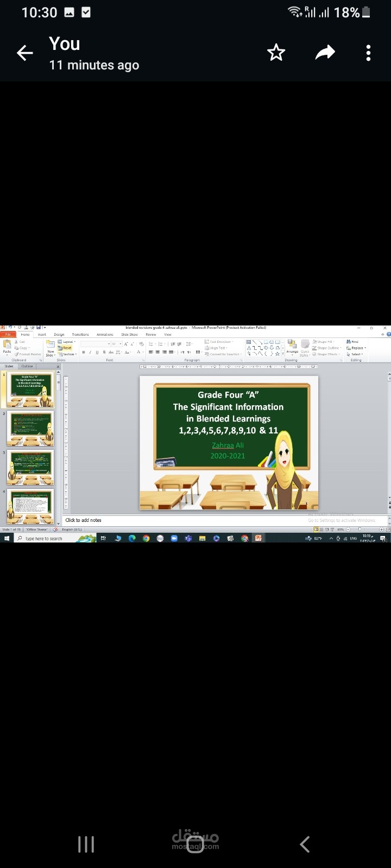Toggle Bold formatting

84,352
